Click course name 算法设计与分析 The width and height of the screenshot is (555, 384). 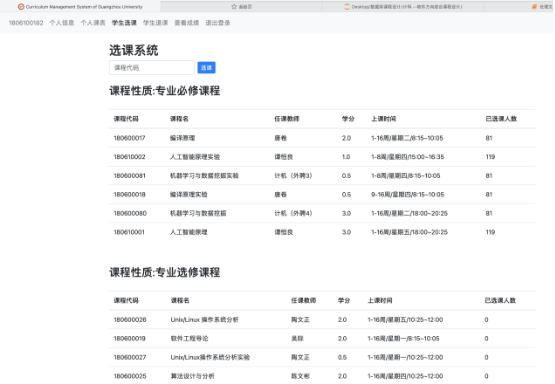192,376
